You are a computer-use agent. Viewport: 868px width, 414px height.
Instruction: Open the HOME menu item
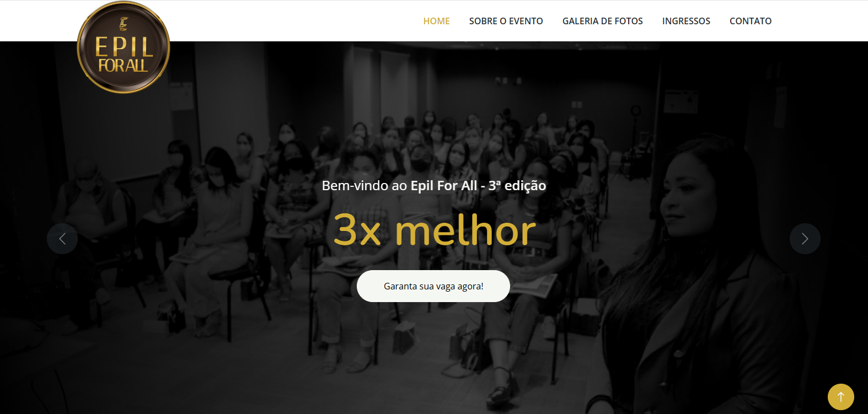[437, 21]
